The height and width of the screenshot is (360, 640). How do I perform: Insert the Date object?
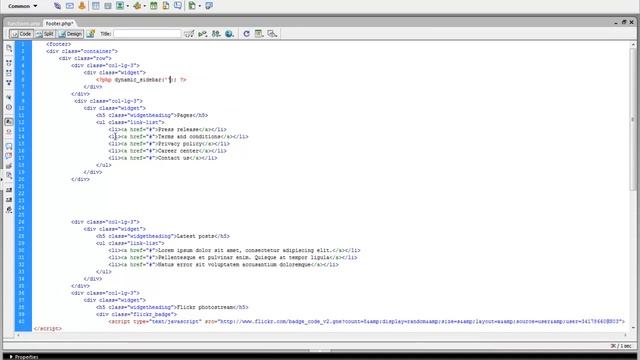click(x=153, y=6)
